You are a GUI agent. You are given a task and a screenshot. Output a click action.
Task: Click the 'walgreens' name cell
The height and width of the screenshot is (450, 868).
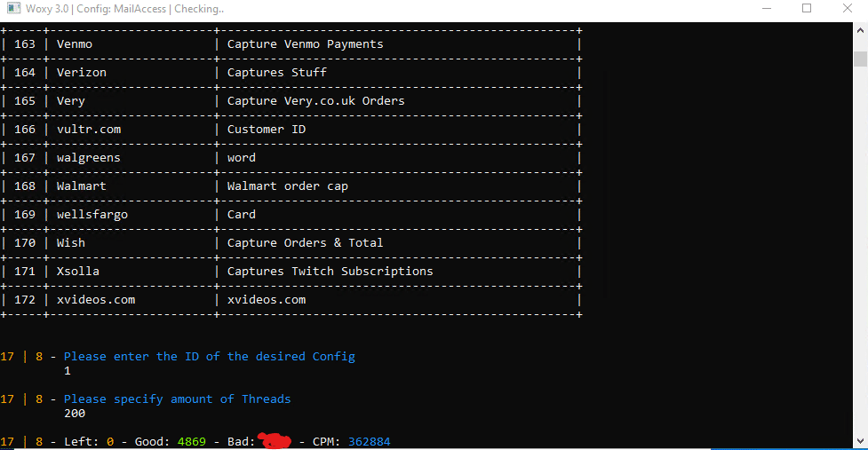(89, 158)
